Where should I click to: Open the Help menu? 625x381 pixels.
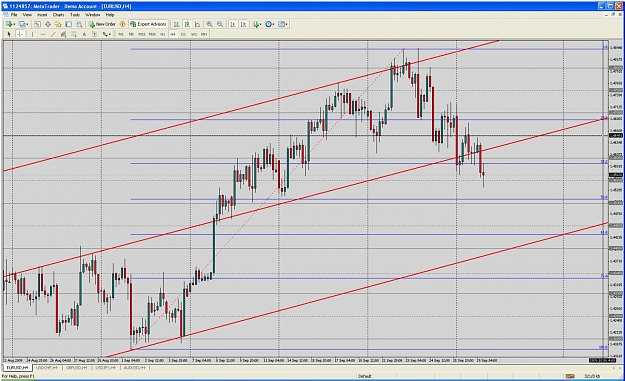click(110, 15)
